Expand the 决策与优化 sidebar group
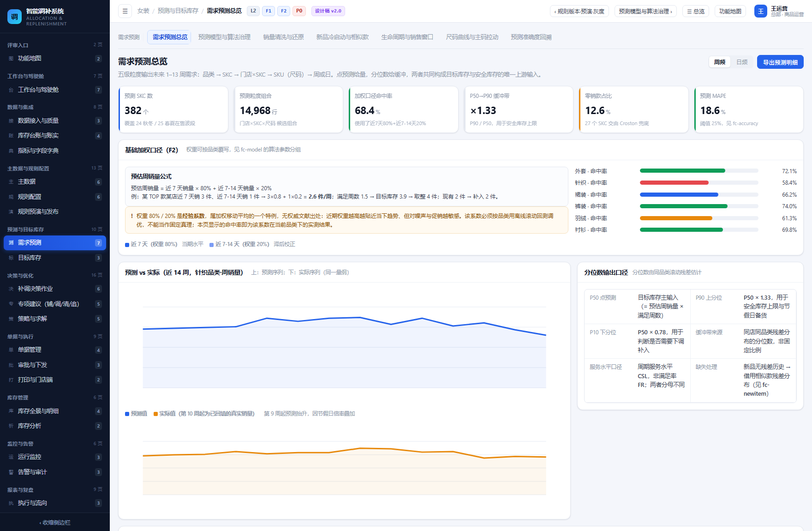 (55, 276)
